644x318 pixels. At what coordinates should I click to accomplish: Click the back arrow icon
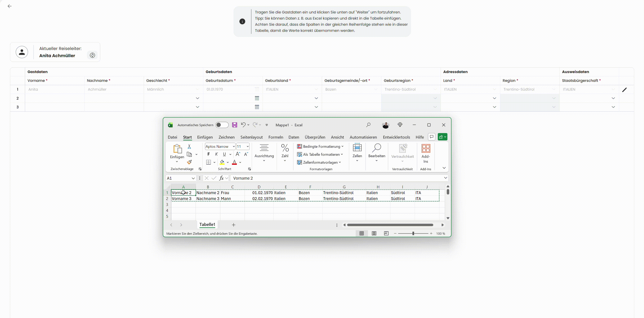coord(10,6)
